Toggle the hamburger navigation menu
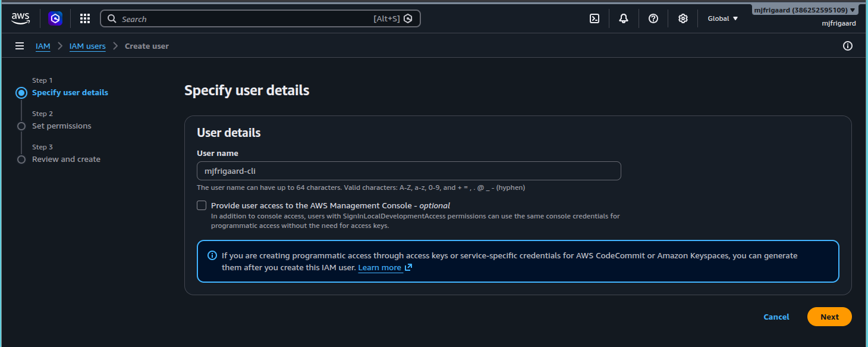Image resolution: width=868 pixels, height=347 pixels. coord(20,46)
